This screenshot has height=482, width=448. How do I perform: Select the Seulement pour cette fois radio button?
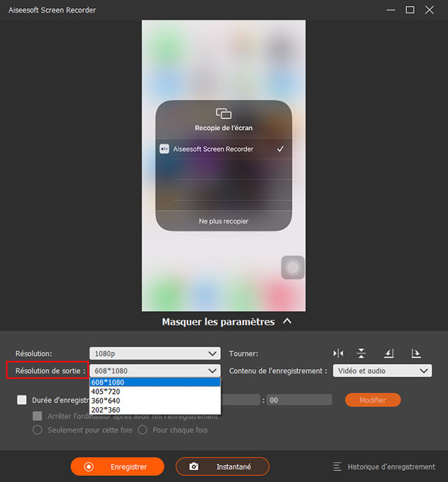coord(37,430)
